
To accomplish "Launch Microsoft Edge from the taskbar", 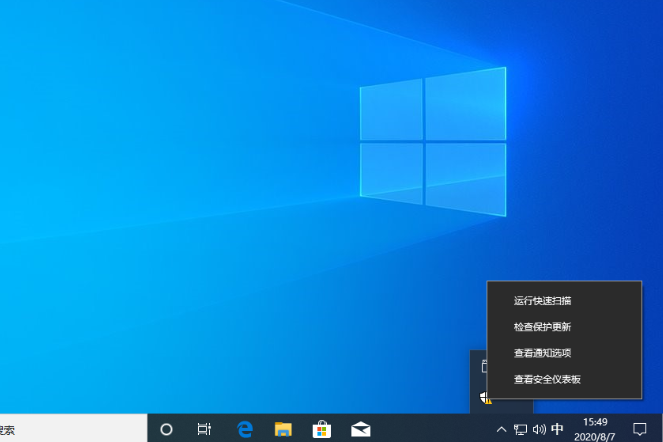I will [x=244, y=429].
